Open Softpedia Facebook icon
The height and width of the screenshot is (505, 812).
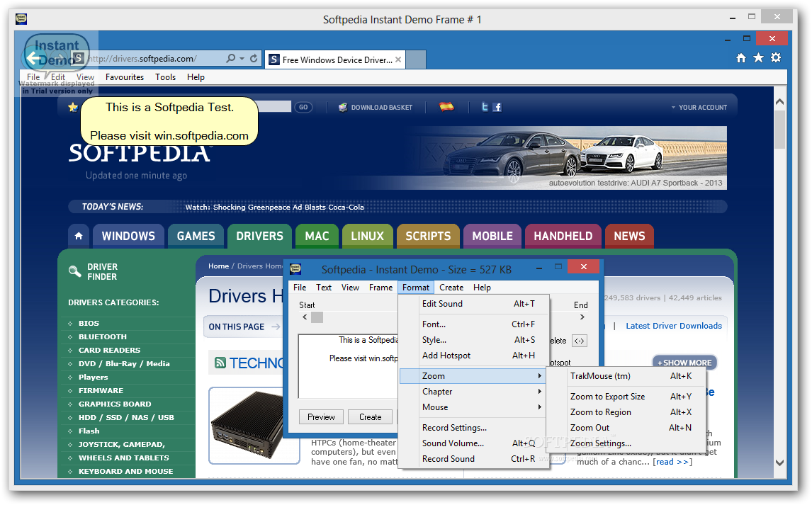(497, 107)
